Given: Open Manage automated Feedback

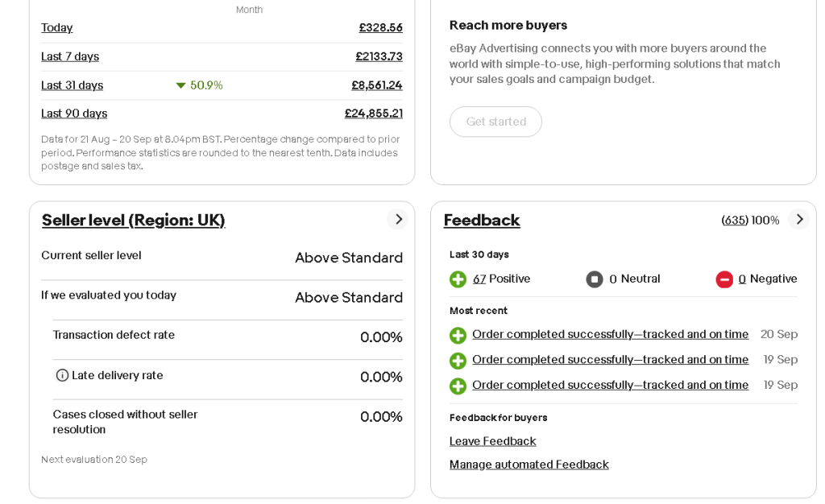Looking at the screenshot, I should tap(529, 465).
